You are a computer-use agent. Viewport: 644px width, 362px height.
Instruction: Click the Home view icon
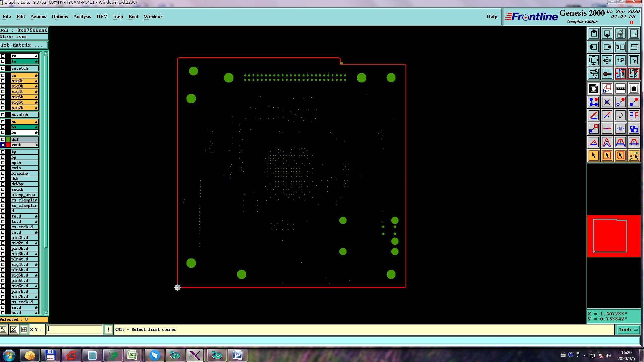click(x=620, y=34)
